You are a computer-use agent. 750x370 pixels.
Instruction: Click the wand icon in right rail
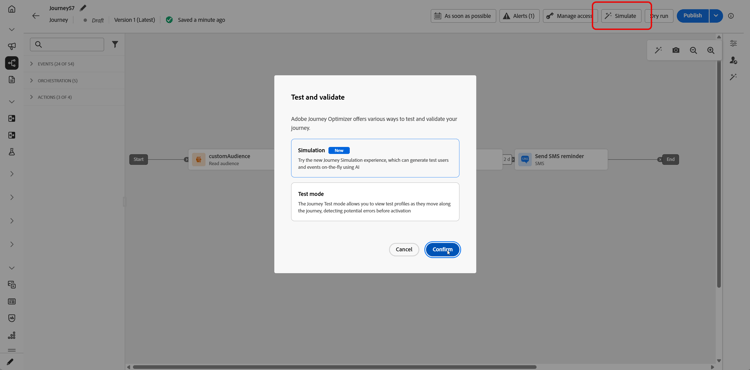[x=733, y=77]
